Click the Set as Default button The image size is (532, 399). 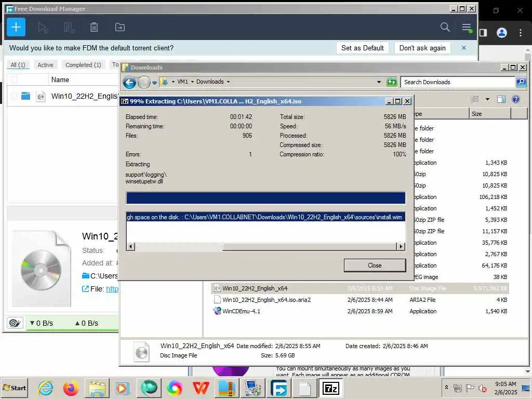363,48
